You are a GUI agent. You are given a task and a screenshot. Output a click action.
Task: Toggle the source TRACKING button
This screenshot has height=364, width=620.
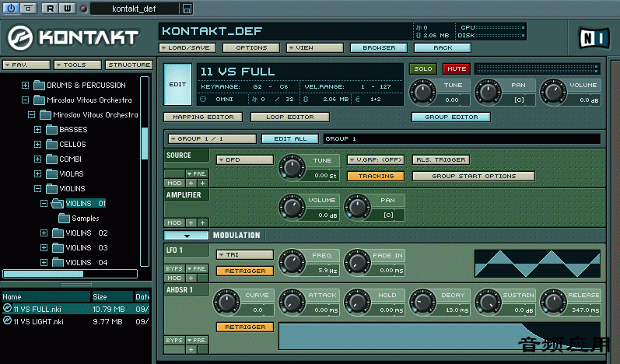[376, 176]
